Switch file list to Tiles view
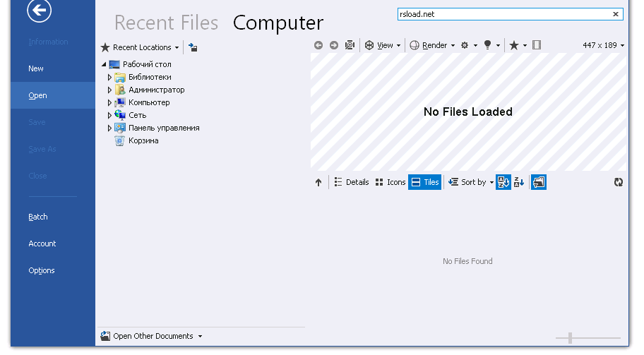The width and height of the screenshot is (644, 355). pos(424,182)
